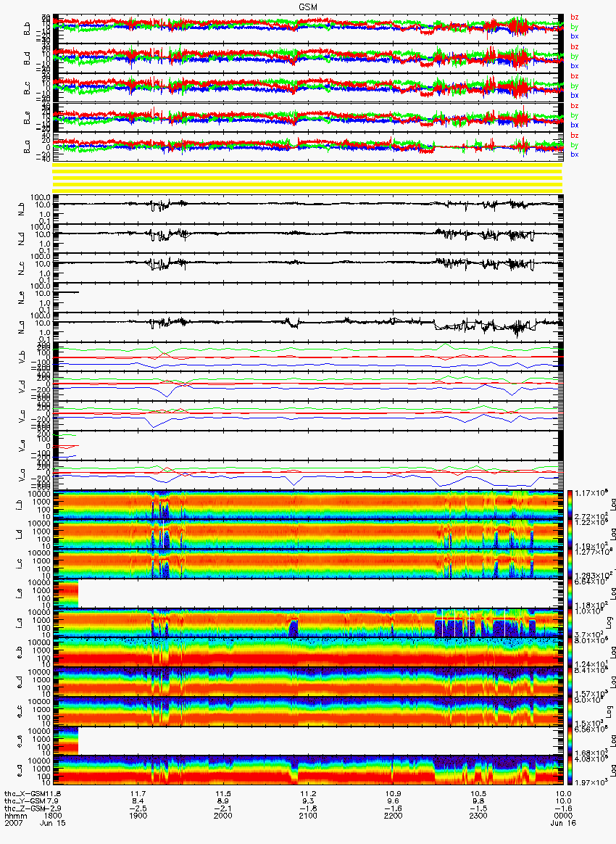This screenshot has width=616, height=844.
Task: Click the 1.17×10^6 color bar maximum value
Action: click(x=590, y=492)
